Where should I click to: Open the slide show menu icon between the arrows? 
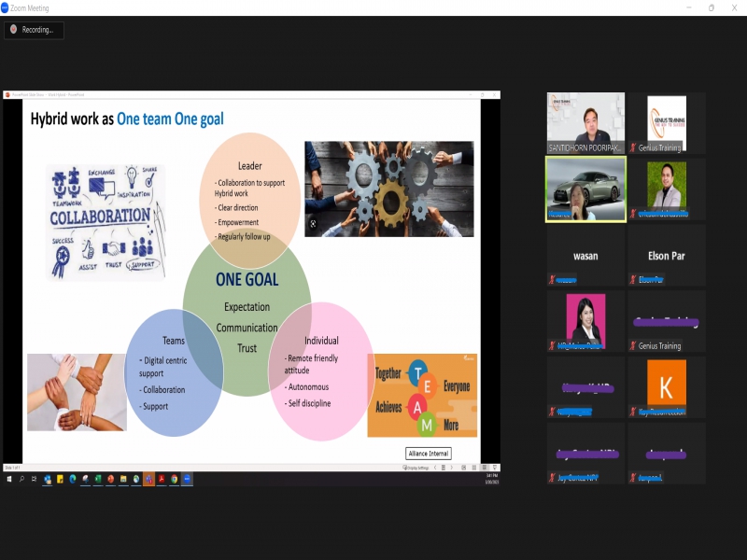tap(443, 468)
